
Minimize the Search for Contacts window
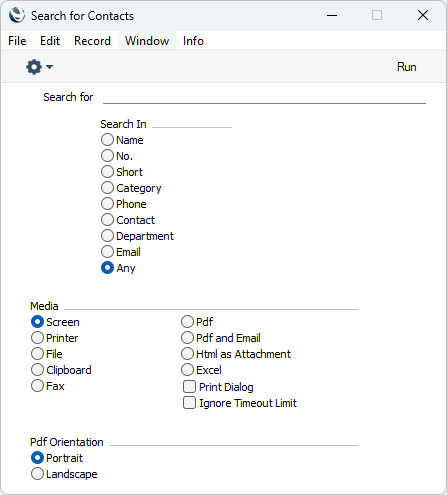click(332, 15)
